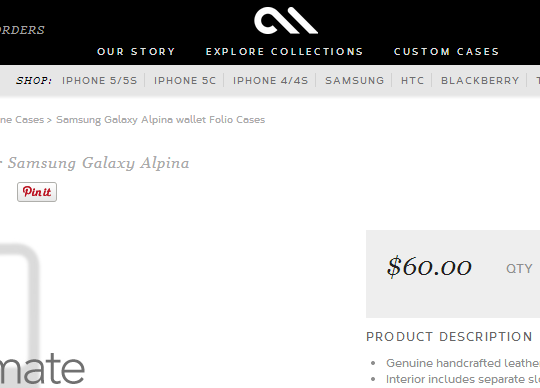Screen dimensions: 540x388
Task: Click the Case-Mate logo in the header
Action: point(286,21)
